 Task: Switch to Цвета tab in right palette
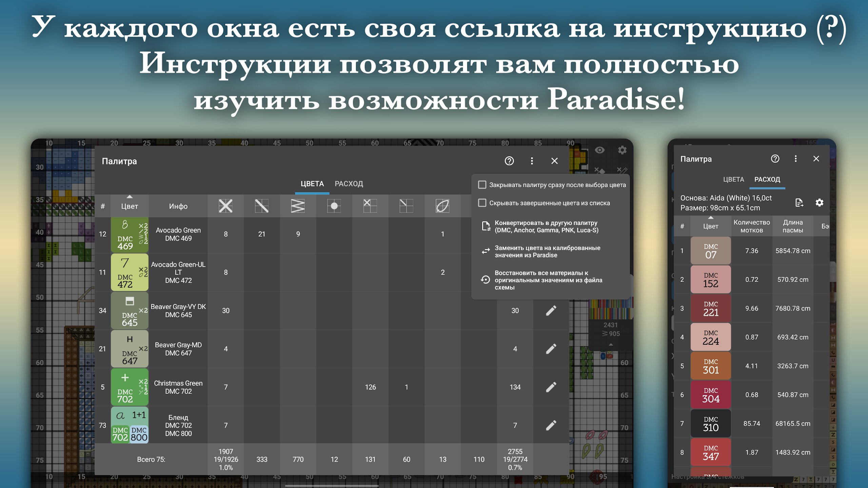coord(733,179)
